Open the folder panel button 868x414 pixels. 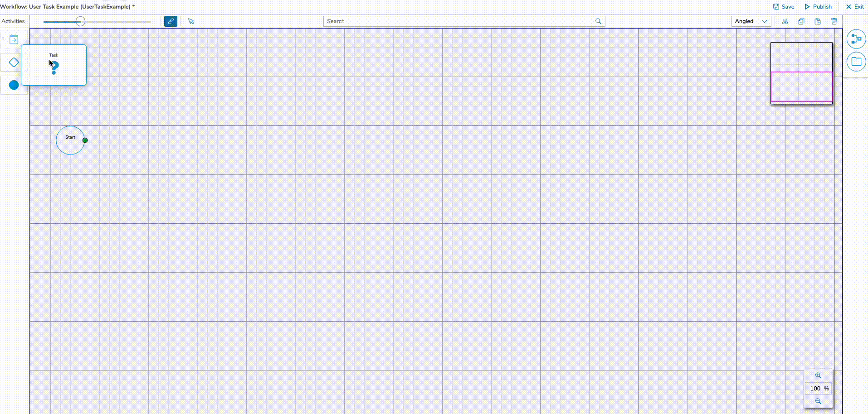point(856,62)
